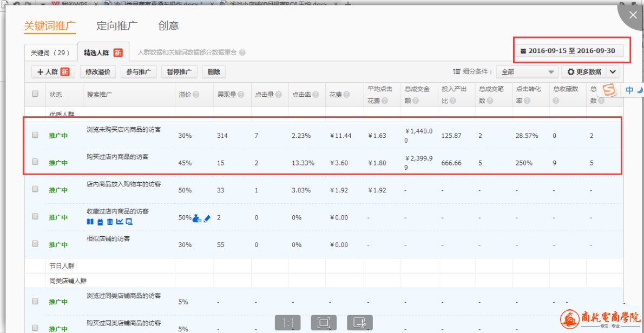Viewport: 644px width, 333px height.
Task: Expand arrow next to 更多数据 button
Action: pyautogui.click(x=613, y=72)
